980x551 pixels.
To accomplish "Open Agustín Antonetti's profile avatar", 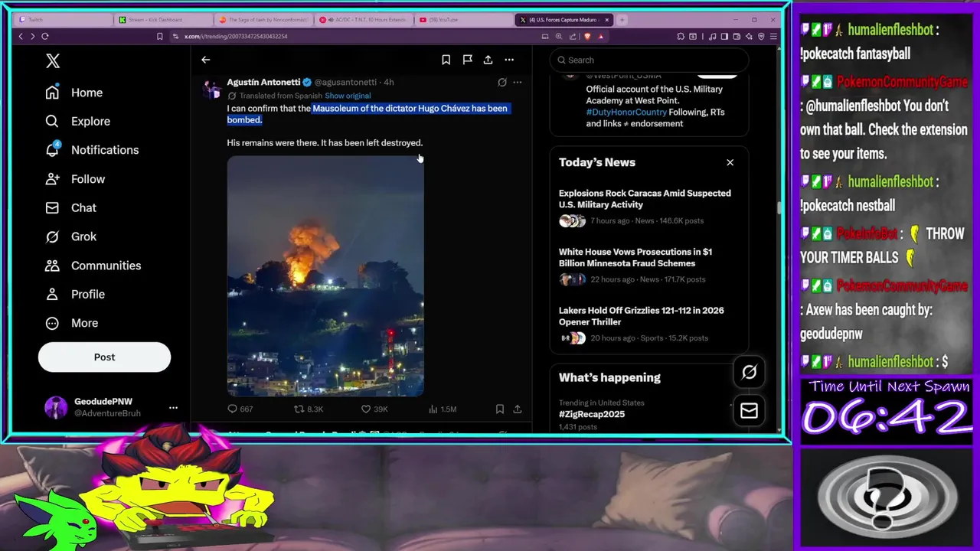I will coord(211,89).
